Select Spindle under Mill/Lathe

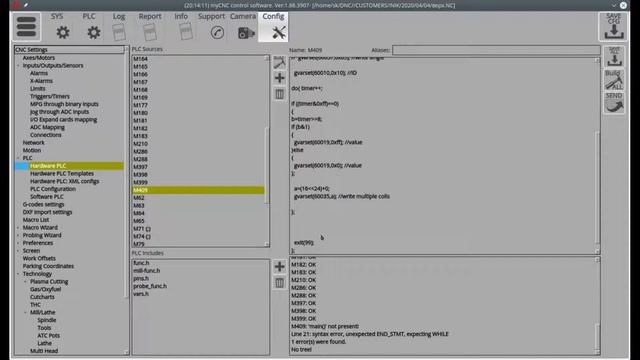[x=47, y=320]
